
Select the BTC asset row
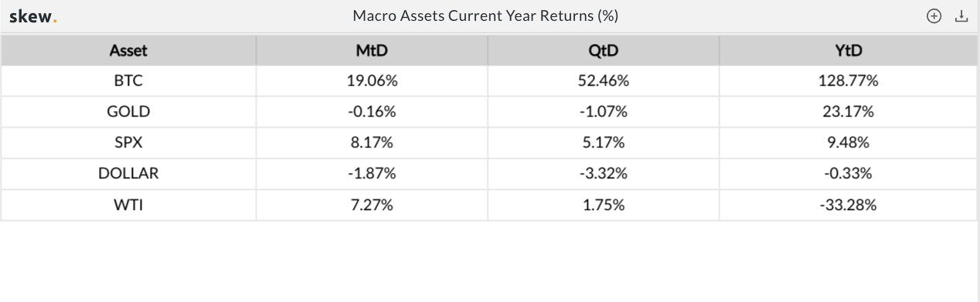click(x=489, y=81)
